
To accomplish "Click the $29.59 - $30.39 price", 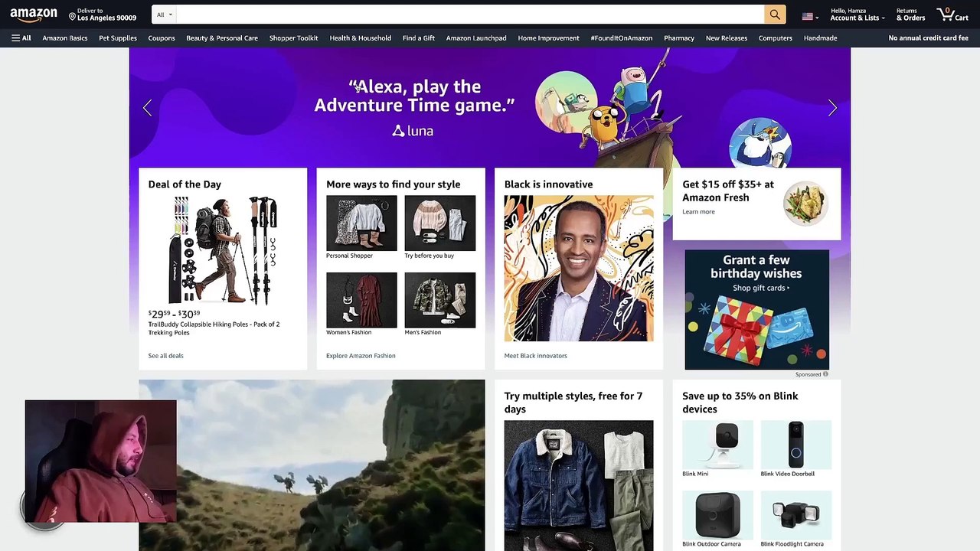I will [x=174, y=314].
